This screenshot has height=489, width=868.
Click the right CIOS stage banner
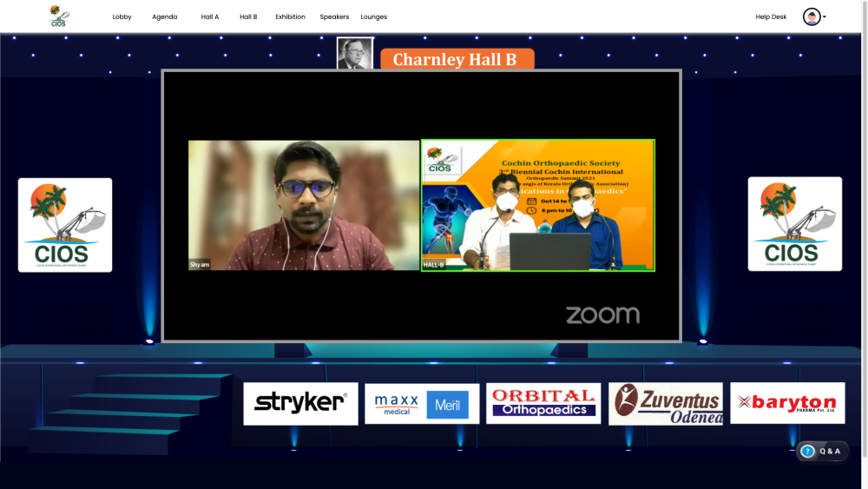click(795, 225)
